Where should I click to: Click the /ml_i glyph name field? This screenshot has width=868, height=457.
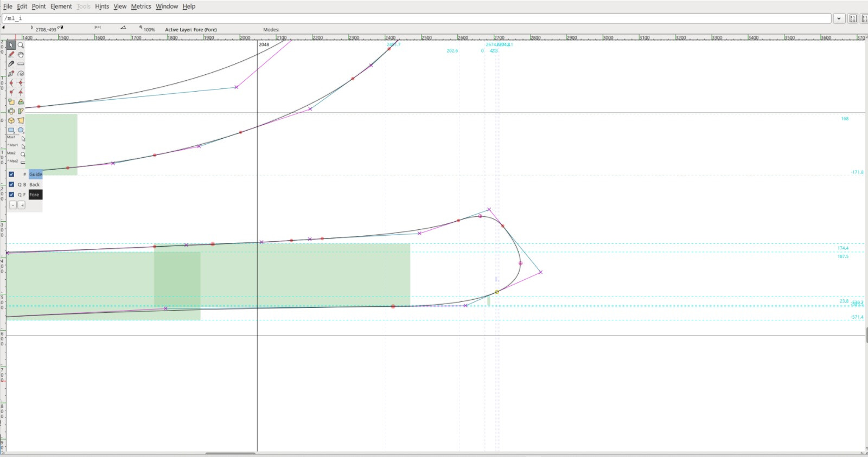point(412,18)
